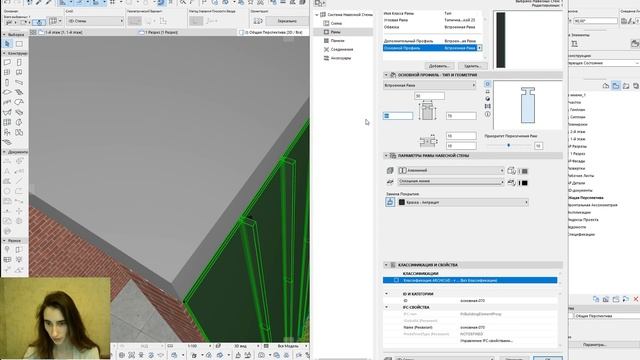Choose the Beam tool in toolbox
640x360 pixels.
pyautogui.click(x=19, y=82)
